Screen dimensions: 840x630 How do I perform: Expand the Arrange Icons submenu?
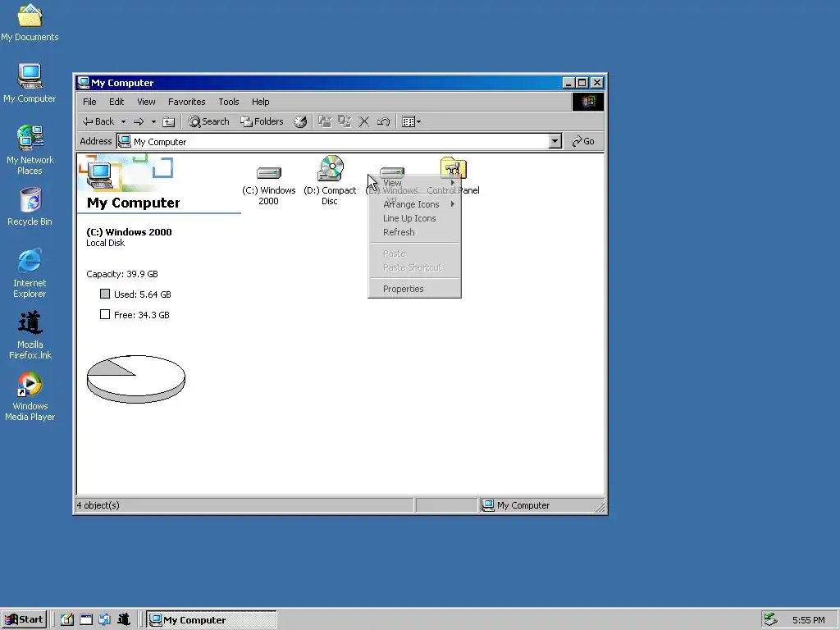(x=414, y=204)
